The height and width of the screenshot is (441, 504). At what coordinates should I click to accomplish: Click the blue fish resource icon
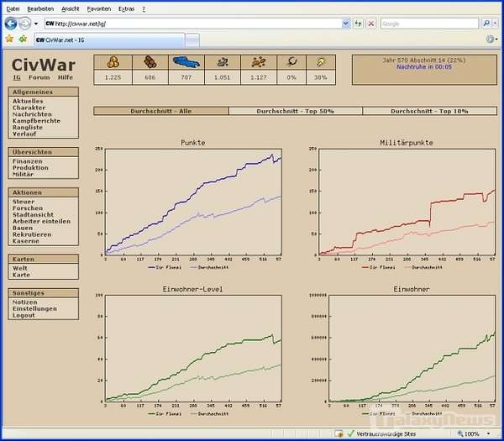click(x=187, y=61)
